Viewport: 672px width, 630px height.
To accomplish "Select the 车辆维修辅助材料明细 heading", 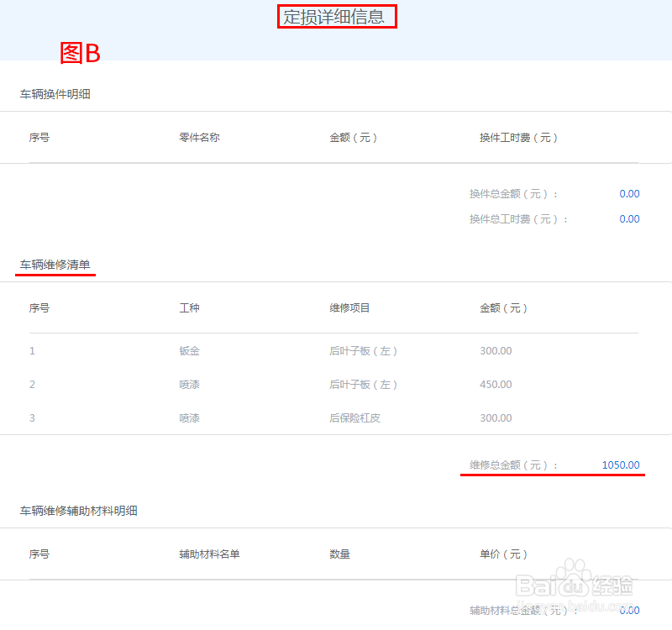I will 78,511.
